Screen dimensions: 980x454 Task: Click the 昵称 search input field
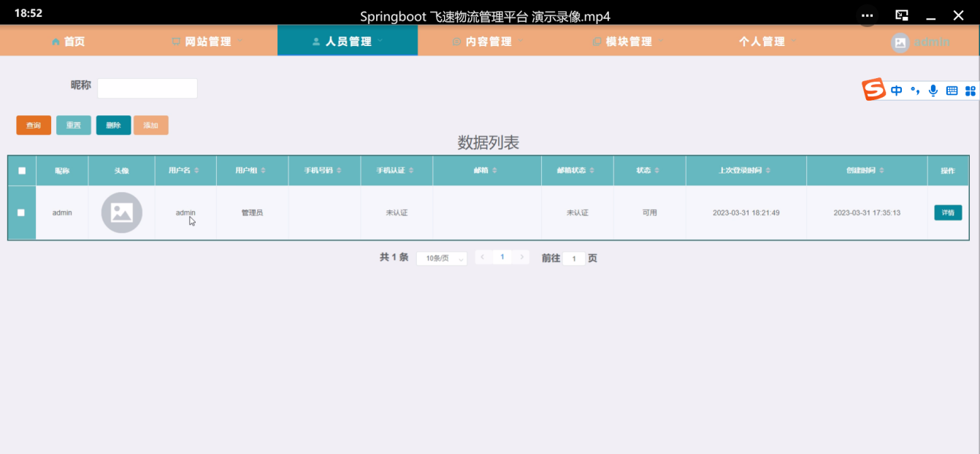[x=148, y=88]
